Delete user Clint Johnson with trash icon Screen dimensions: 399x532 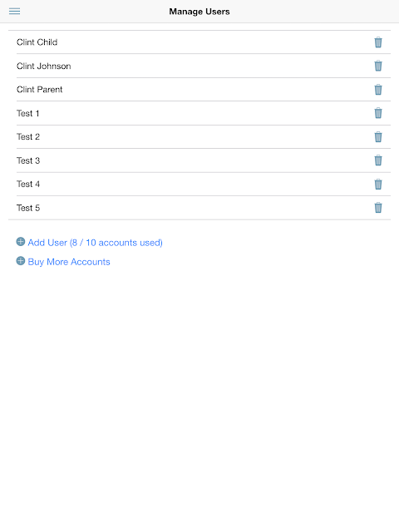tap(378, 66)
